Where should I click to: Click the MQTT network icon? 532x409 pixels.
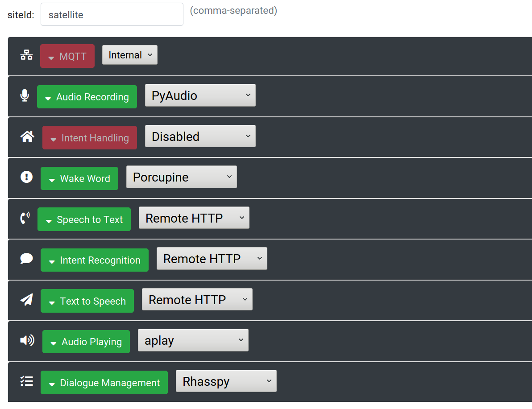pos(26,55)
